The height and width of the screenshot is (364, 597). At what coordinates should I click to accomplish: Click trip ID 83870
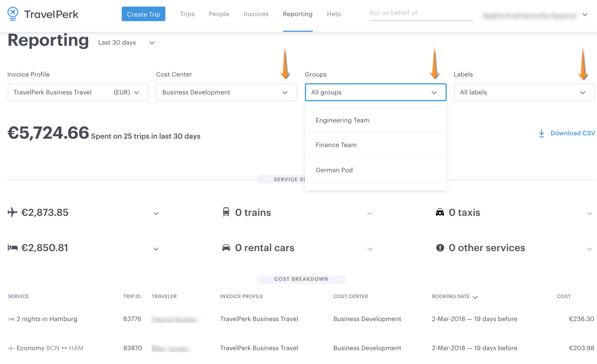[133, 348]
